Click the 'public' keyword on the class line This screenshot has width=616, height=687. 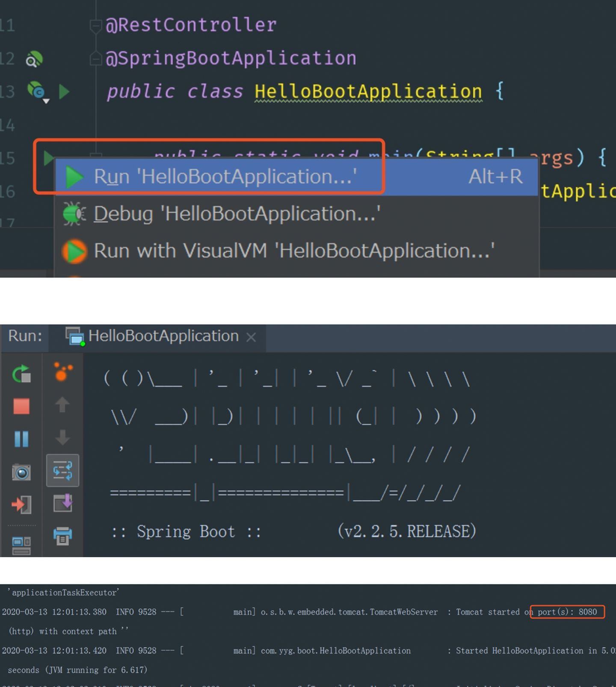click(x=141, y=91)
